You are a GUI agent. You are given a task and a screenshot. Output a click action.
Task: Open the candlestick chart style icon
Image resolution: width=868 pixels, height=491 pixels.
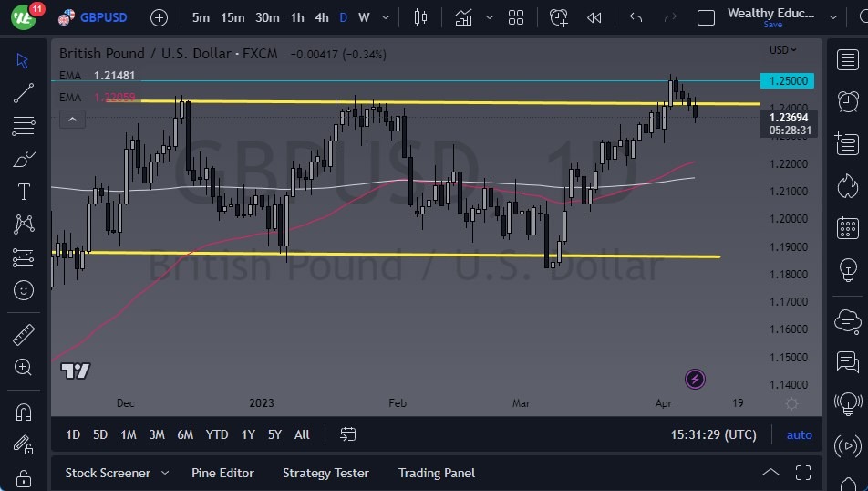click(420, 17)
